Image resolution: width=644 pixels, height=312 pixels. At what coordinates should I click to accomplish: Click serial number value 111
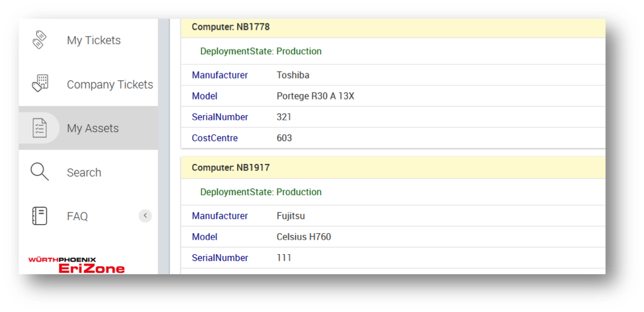tap(284, 258)
